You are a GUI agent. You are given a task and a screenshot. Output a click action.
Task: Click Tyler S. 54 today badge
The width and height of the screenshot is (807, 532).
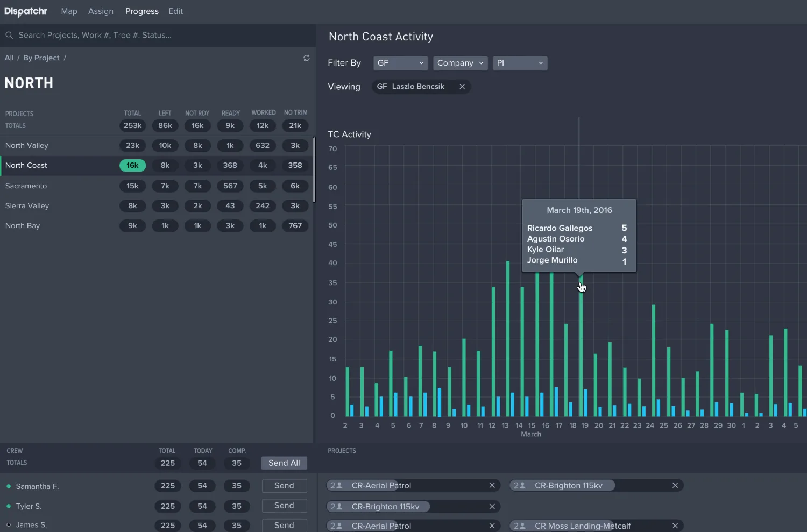[202, 506]
